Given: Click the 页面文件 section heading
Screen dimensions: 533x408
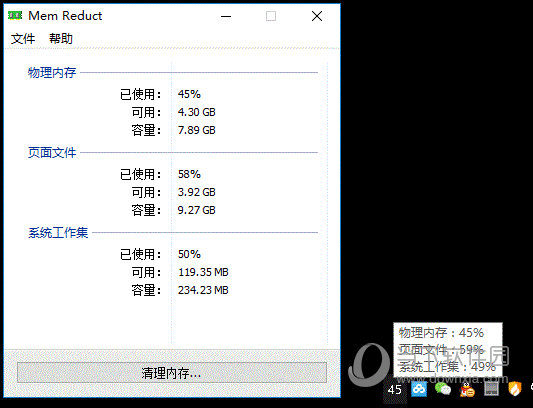Looking at the screenshot, I should click(52, 152).
